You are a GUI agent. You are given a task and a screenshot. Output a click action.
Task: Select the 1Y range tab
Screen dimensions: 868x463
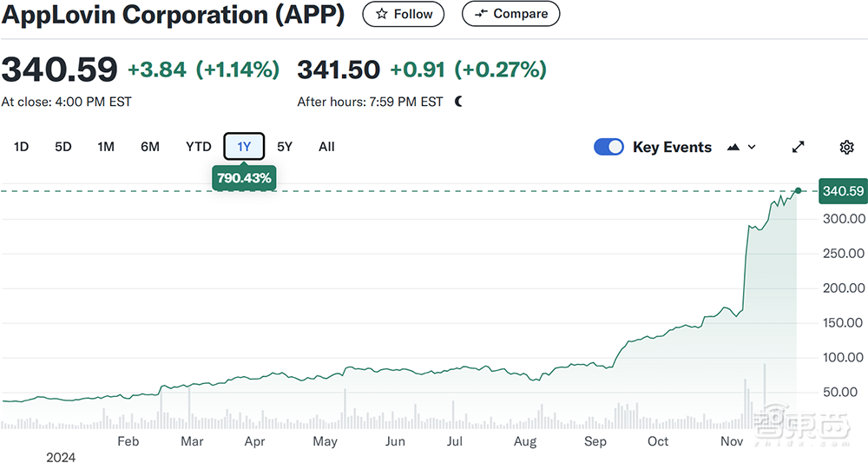coord(244,147)
